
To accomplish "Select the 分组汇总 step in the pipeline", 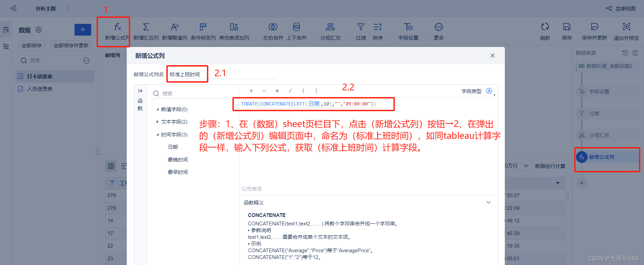I will [607, 135].
